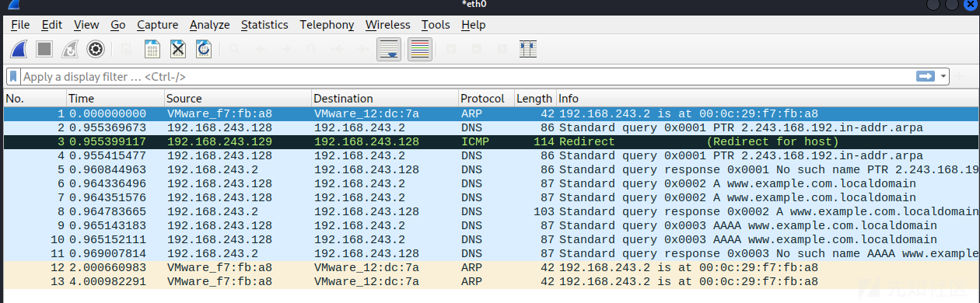Start capturing packets with the shark fin icon
Viewport: 980px width, 303px height.
pyautogui.click(x=19, y=50)
